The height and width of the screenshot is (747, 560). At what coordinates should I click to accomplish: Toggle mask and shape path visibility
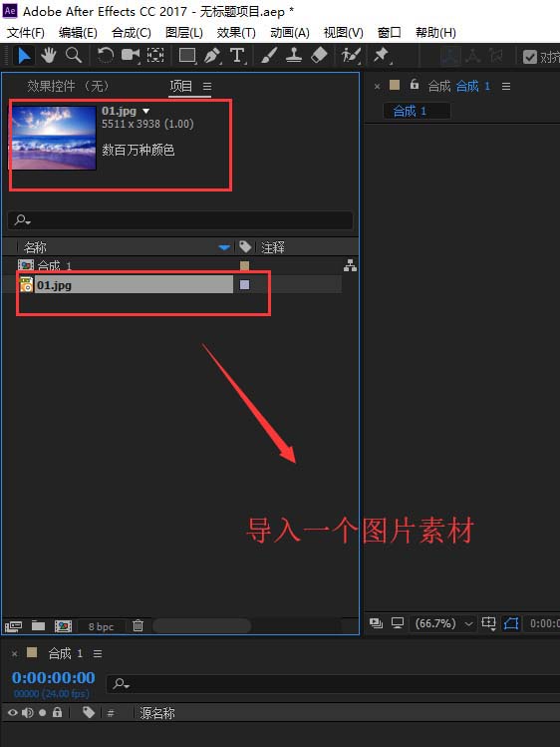pos(511,623)
